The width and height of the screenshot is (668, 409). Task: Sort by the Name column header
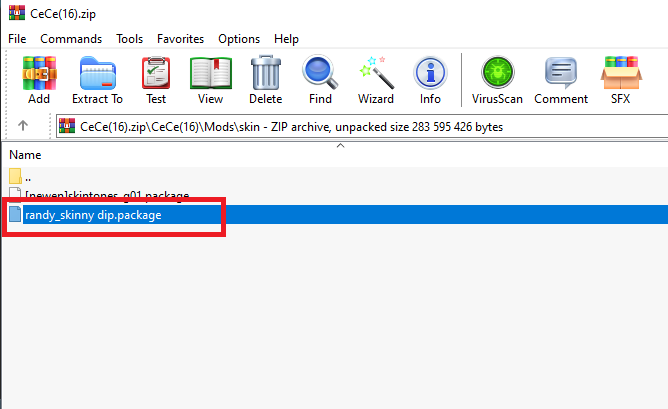point(25,155)
